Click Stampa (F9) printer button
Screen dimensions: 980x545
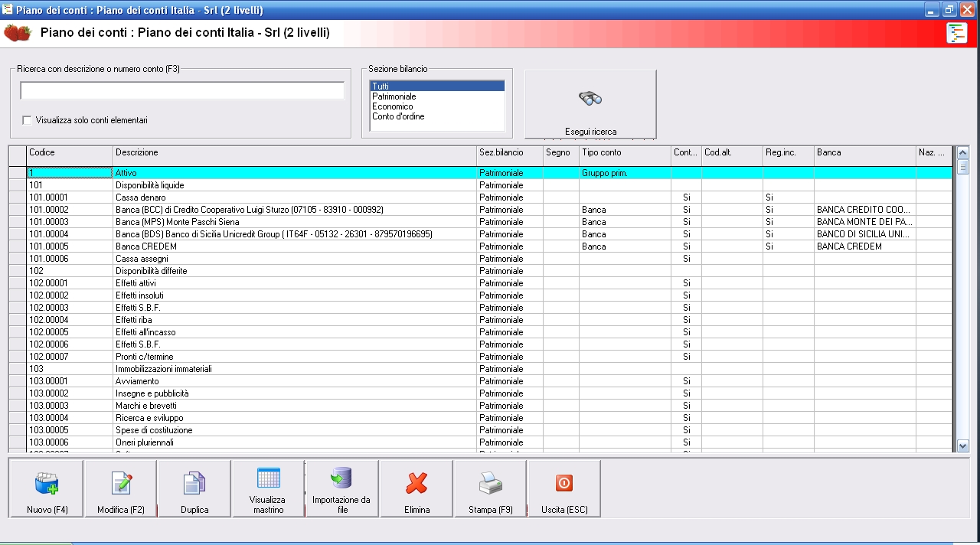pos(490,488)
